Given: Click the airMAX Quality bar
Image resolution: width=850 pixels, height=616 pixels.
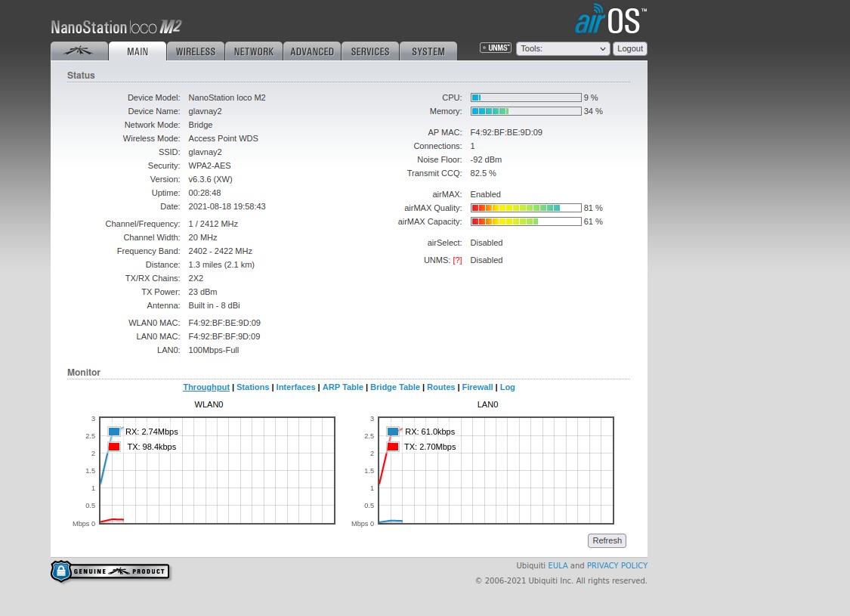Looking at the screenshot, I should click(x=526, y=208).
